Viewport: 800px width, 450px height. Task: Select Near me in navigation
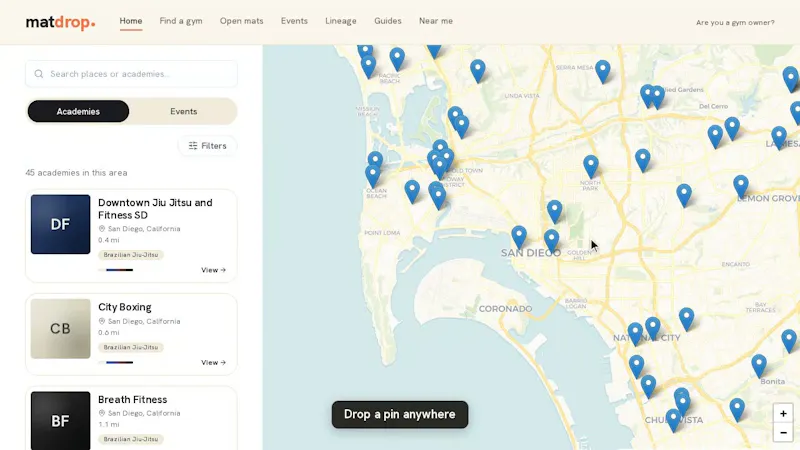pos(436,21)
